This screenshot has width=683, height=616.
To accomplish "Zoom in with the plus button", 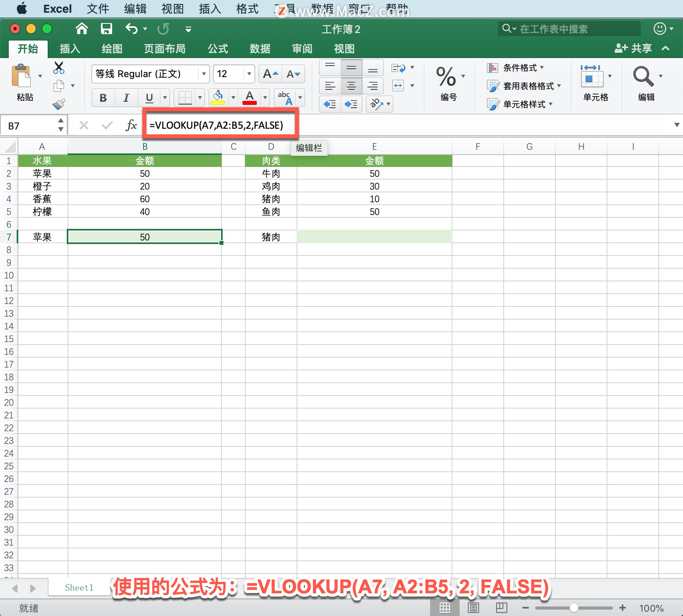I will 623,608.
